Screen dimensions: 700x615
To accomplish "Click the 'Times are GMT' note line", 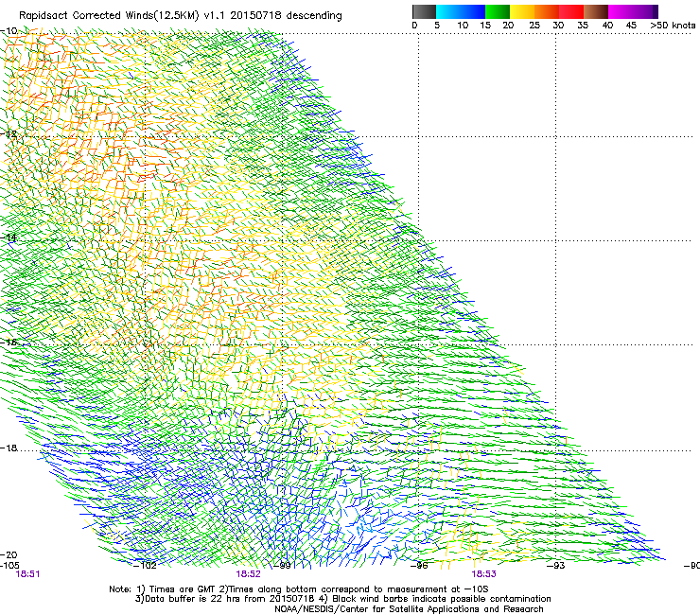I will [x=299, y=589].
